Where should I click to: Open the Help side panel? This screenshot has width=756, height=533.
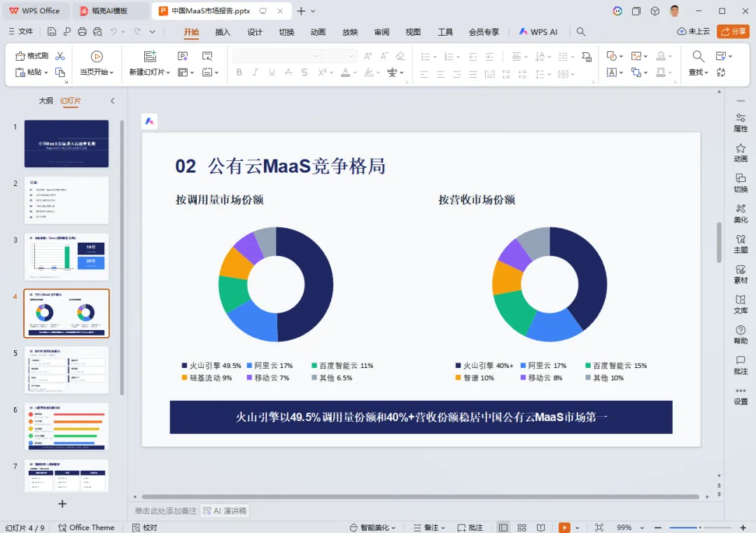741,335
